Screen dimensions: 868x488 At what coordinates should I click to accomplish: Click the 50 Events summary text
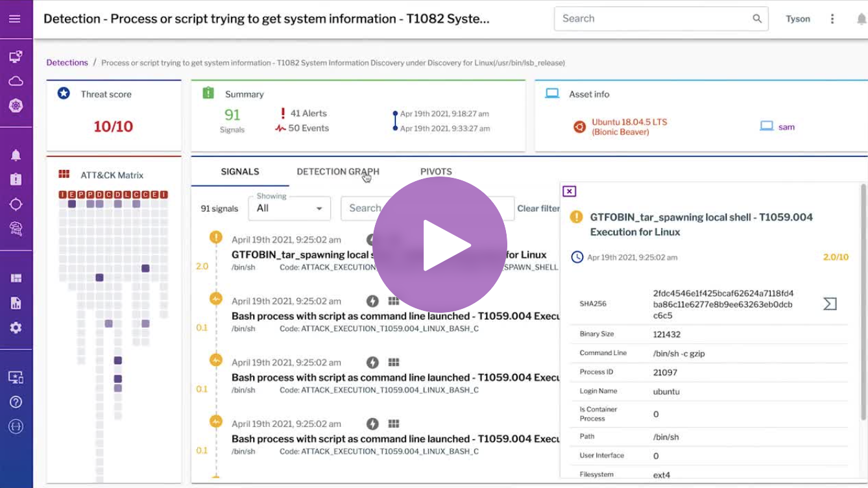308,128
